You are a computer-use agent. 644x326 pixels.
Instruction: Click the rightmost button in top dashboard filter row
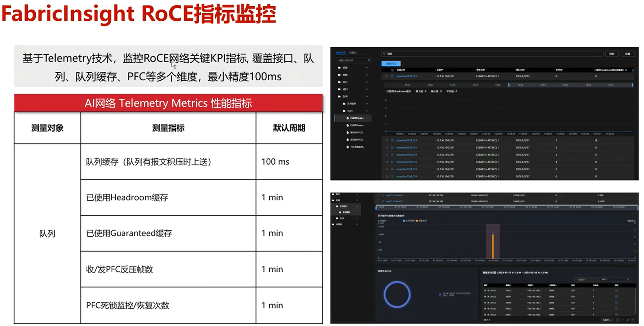(x=627, y=54)
